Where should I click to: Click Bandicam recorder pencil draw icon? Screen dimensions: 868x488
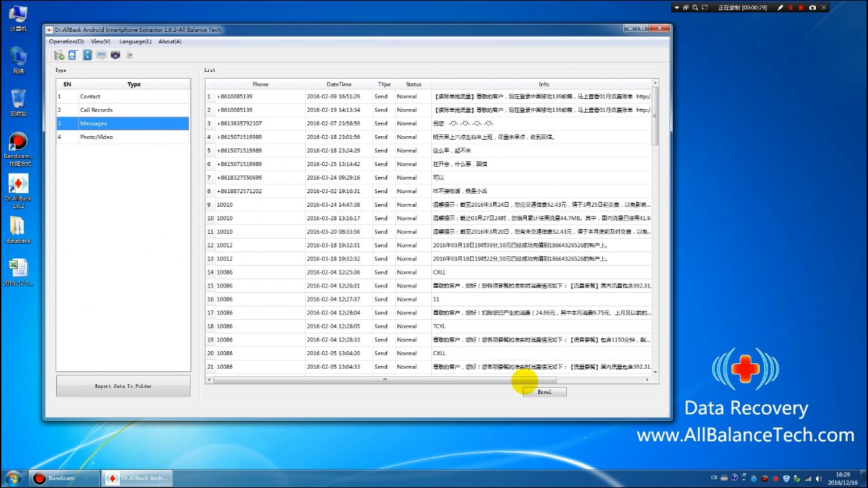click(781, 7)
